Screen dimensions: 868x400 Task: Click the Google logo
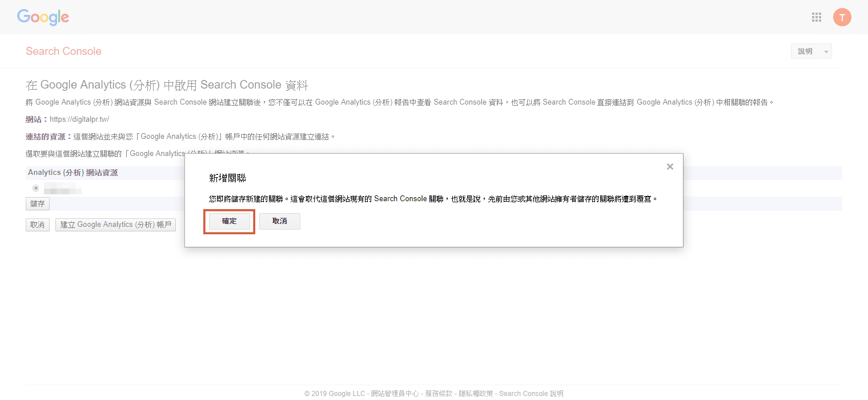pyautogui.click(x=43, y=17)
